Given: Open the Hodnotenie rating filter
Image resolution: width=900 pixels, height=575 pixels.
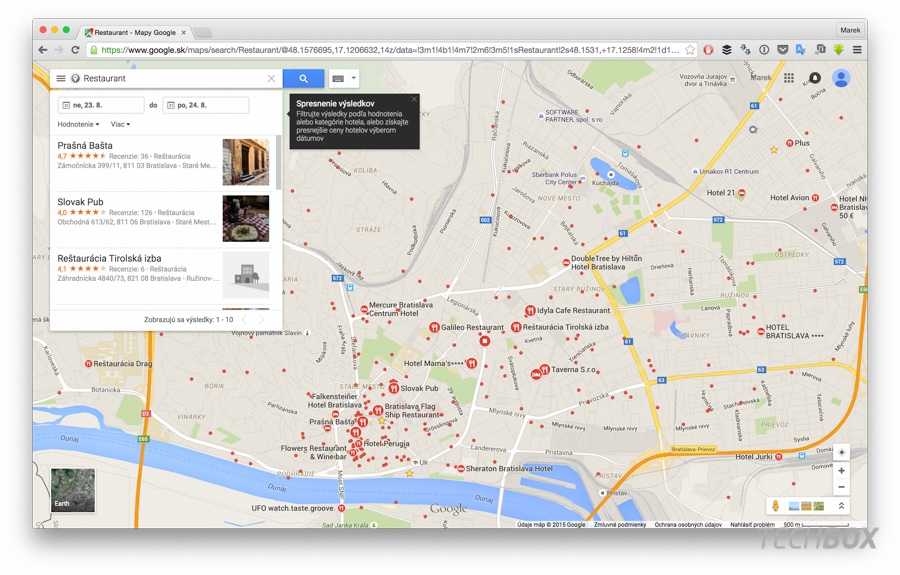Looking at the screenshot, I should point(78,124).
